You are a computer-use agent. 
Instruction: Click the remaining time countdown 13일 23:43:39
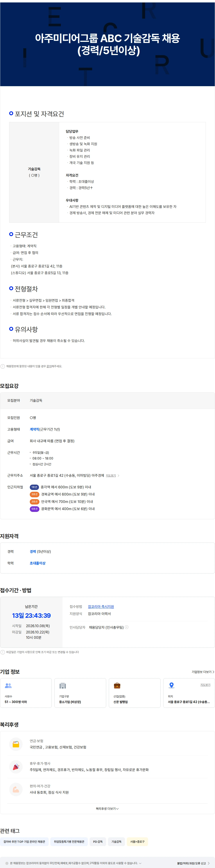point(31,616)
